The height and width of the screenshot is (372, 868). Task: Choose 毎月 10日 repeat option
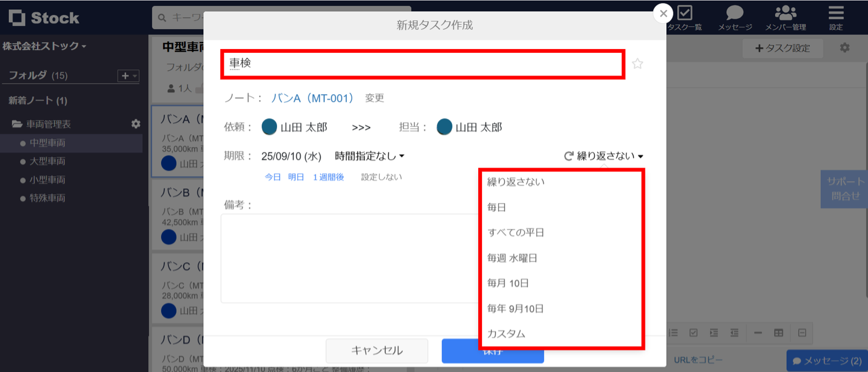click(561, 283)
